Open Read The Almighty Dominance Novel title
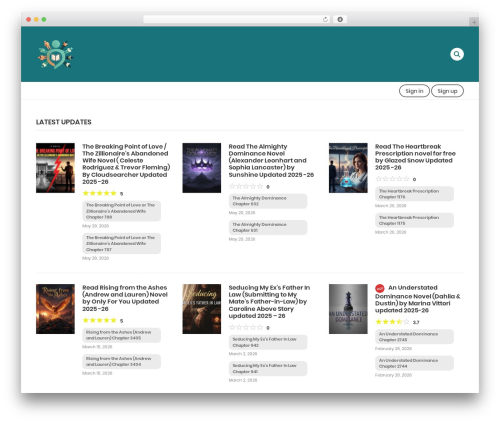 coord(271,160)
